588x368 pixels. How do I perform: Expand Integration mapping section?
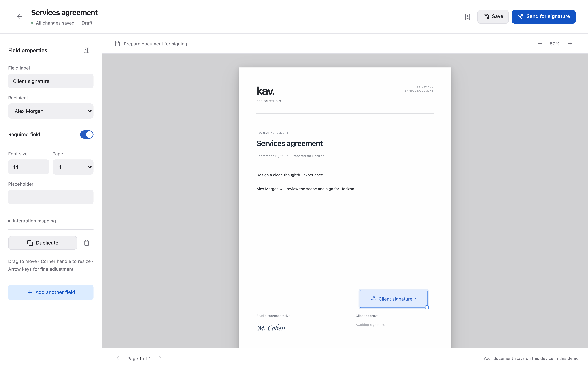click(x=32, y=221)
